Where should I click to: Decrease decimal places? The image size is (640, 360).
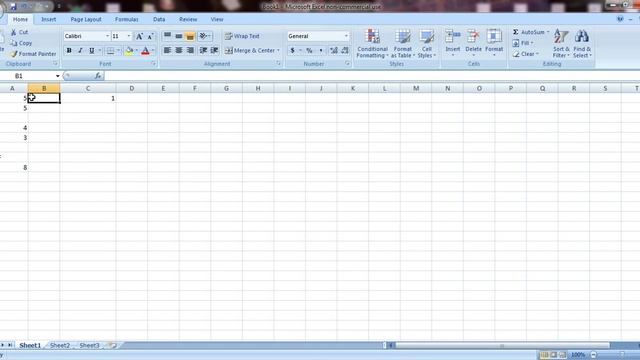pyautogui.click(x=345, y=50)
